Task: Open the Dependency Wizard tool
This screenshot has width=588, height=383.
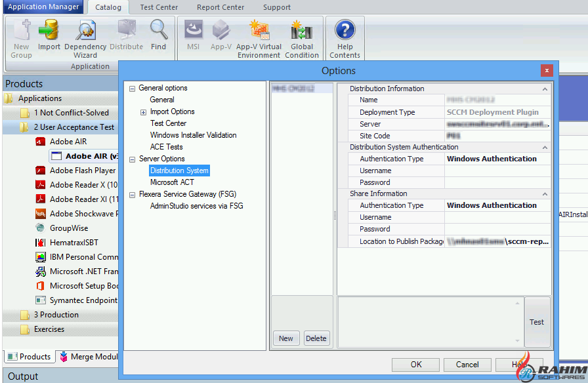Action: [x=85, y=31]
